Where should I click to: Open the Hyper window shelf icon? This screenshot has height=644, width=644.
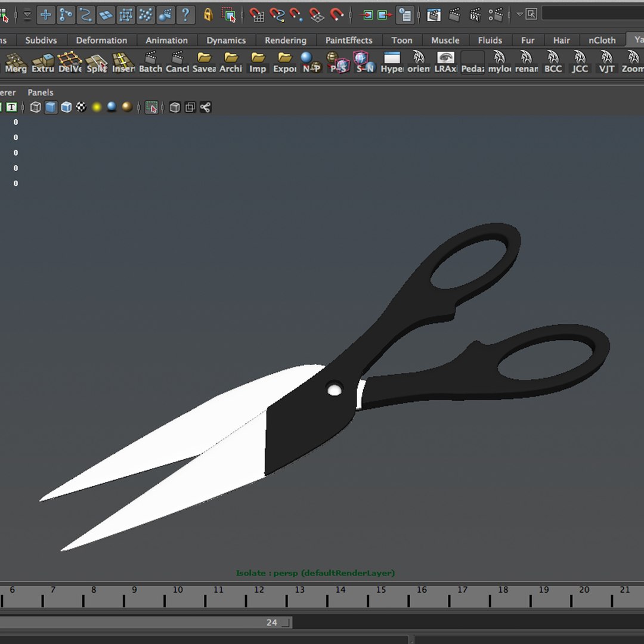pyautogui.click(x=392, y=63)
